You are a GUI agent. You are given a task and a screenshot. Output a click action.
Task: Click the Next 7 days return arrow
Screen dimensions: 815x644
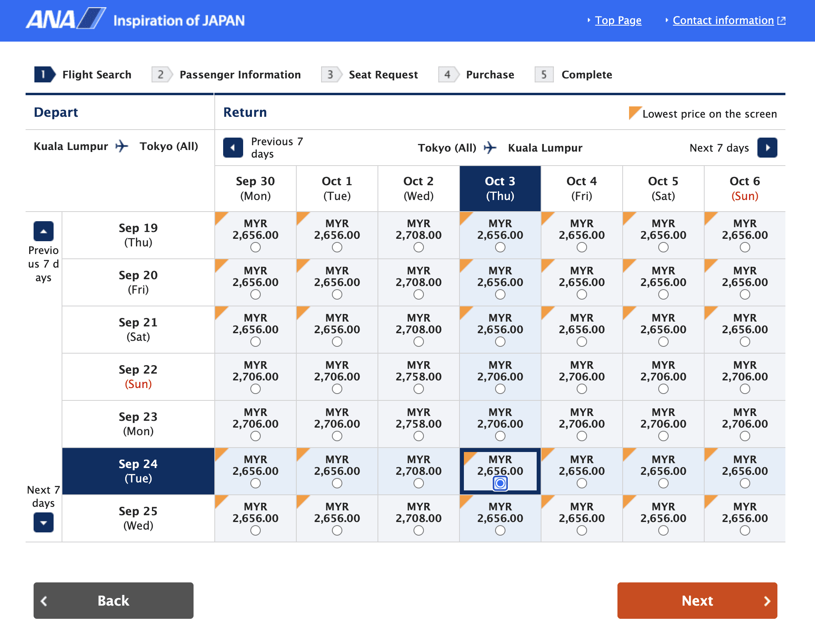tap(767, 148)
